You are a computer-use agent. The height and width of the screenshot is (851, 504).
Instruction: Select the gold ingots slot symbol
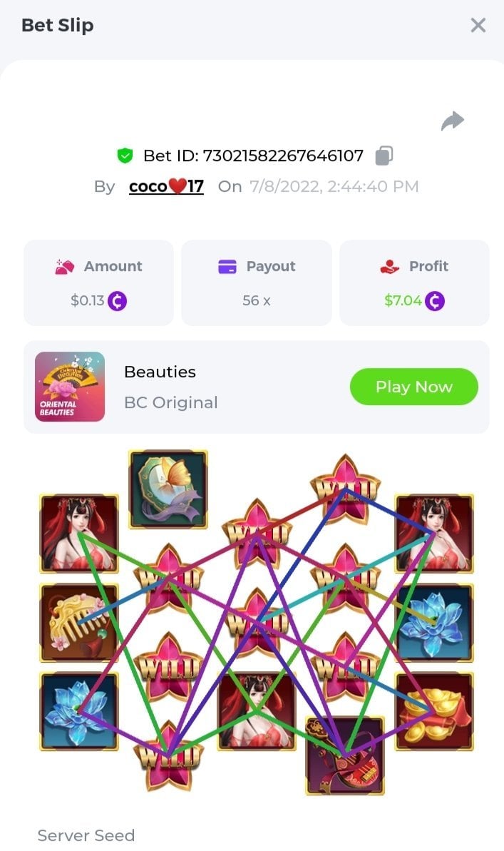[x=434, y=711]
